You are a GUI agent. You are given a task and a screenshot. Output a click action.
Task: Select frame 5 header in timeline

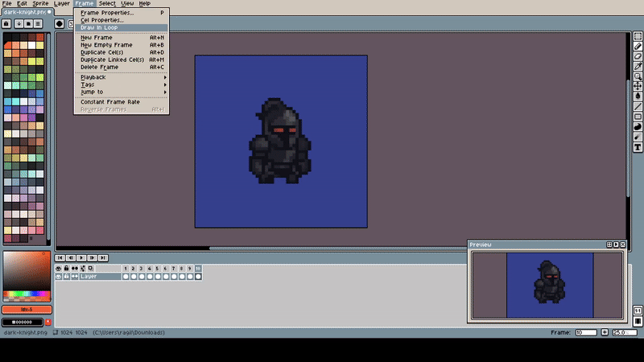tap(157, 269)
